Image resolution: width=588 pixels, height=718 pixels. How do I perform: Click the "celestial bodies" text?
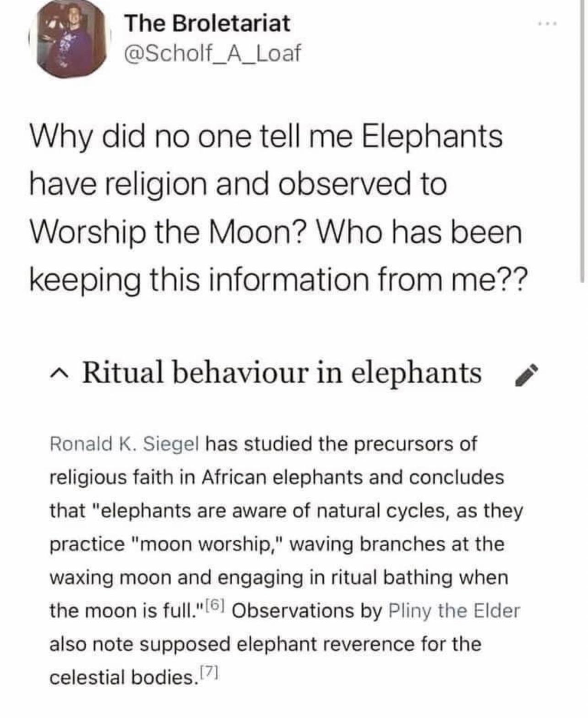tap(121, 677)
